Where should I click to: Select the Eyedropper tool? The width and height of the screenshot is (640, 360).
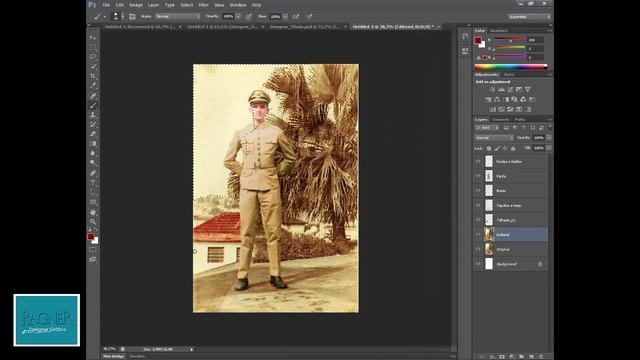[93, 86]
